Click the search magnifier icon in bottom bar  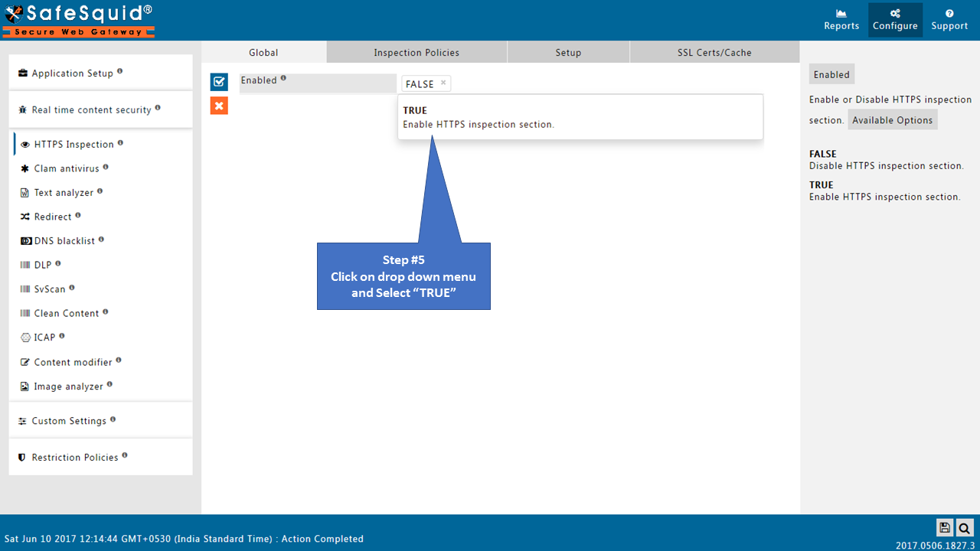click(x=965, y=527)
